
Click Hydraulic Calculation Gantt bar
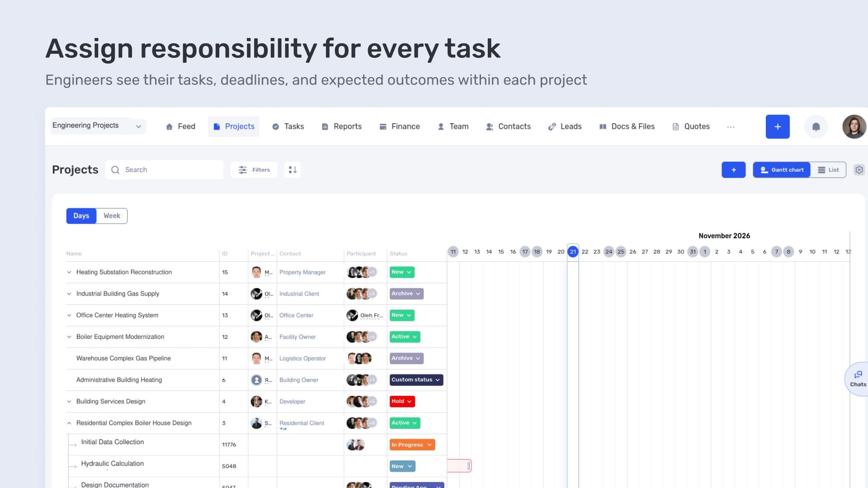pos(459,466)
